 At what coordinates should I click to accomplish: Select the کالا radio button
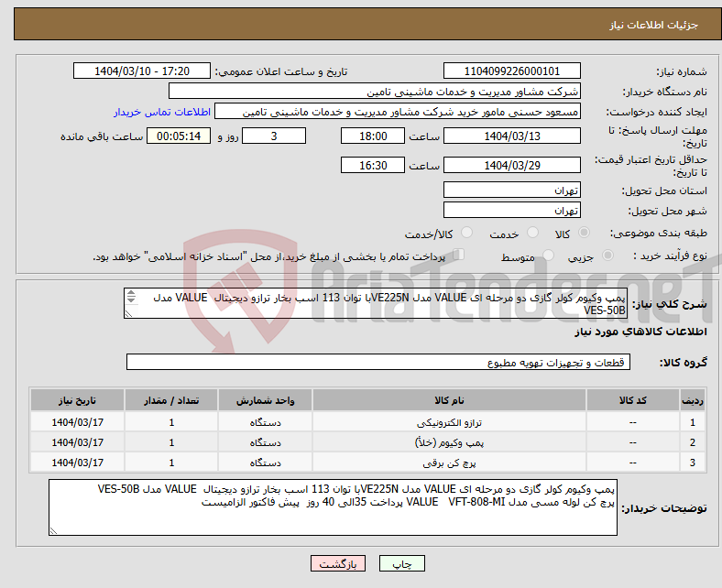point(585,234)
